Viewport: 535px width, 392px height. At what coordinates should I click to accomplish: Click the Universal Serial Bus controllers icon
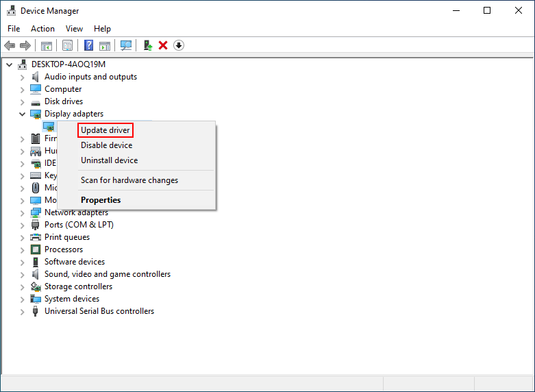(35, 311)
